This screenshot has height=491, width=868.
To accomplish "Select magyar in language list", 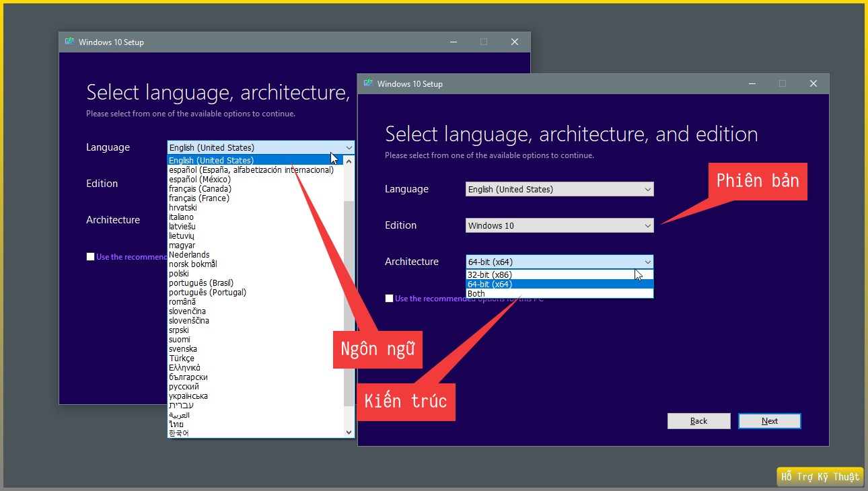I will (x=255, y=245).
